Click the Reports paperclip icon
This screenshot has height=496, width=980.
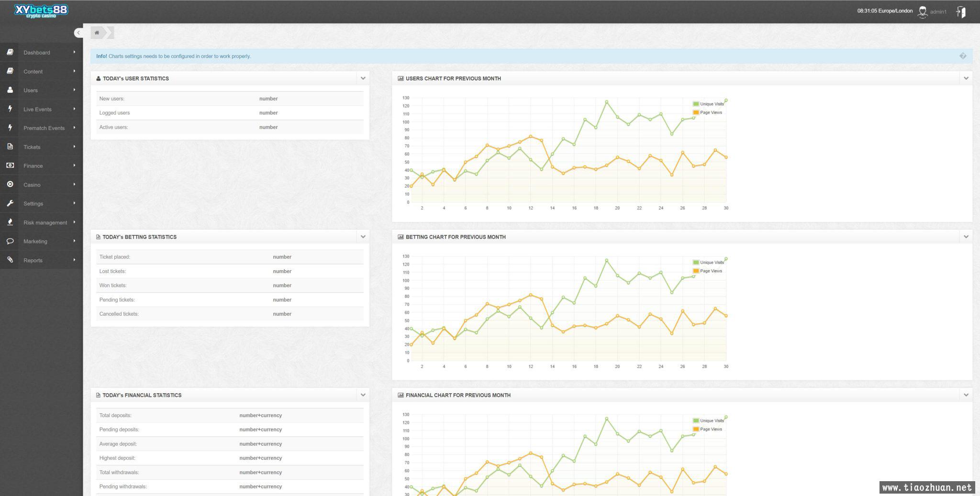coord(10,260)
